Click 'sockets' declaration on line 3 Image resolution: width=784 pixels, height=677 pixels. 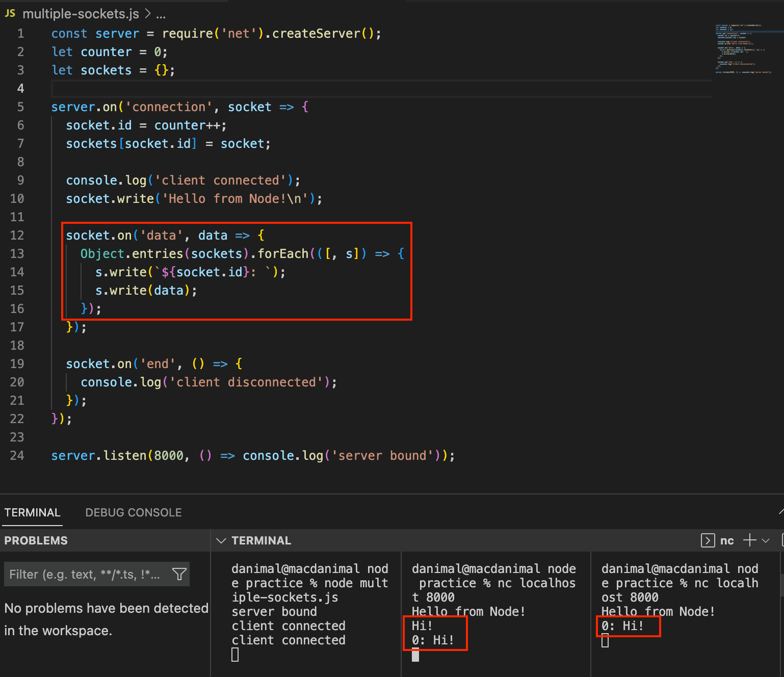click(x=106, y=70)
